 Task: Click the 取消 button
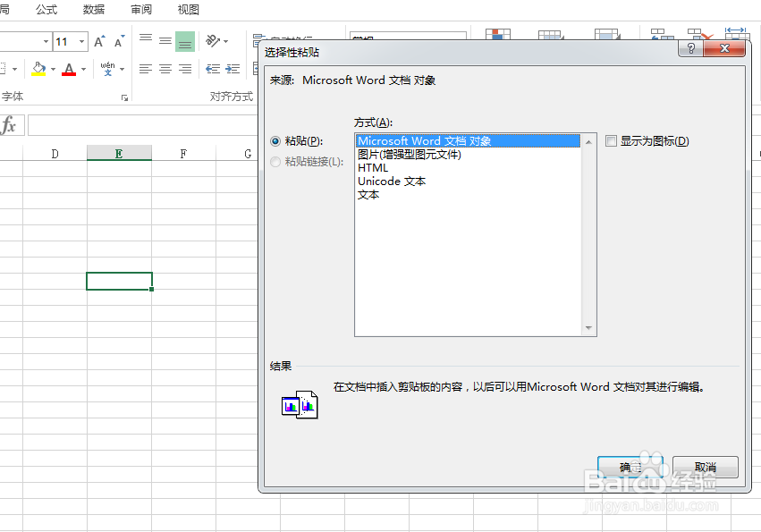coord(706,467)
